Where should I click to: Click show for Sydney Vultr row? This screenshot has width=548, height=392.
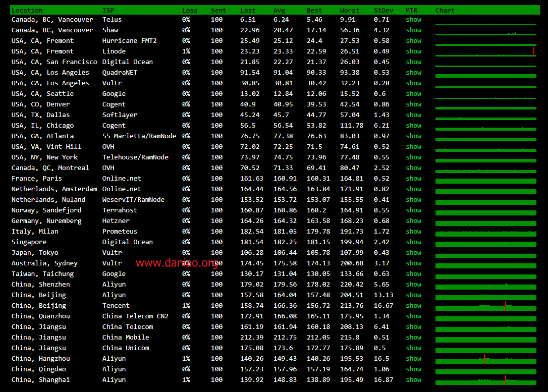tap(413, 263)
